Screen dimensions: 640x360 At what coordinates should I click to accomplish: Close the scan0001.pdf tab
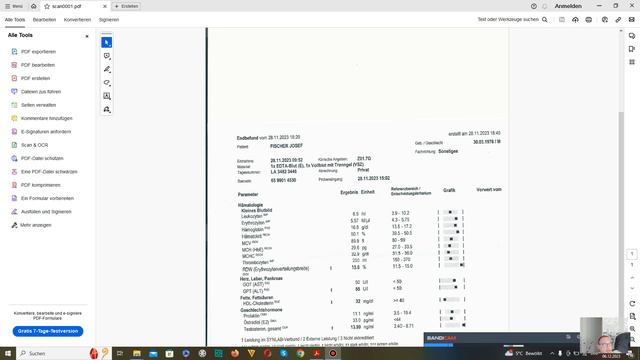(x=104, y=6)
